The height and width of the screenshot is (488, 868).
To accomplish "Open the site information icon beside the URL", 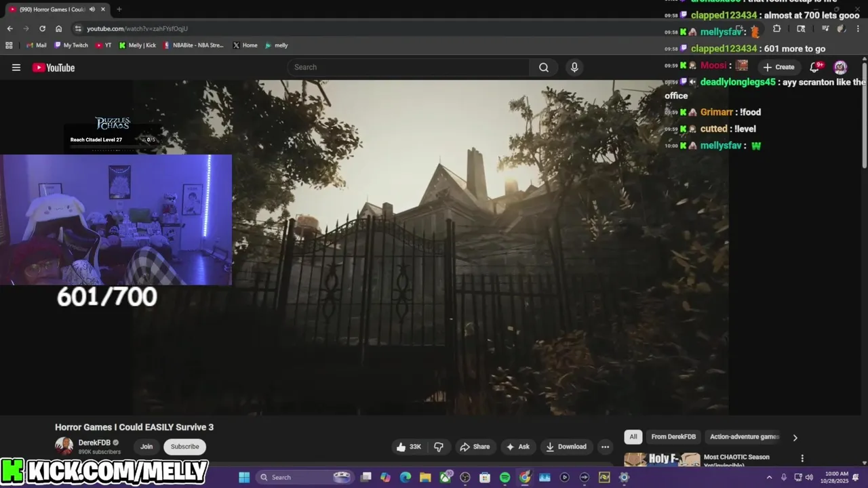I will (x=78, y=28).
